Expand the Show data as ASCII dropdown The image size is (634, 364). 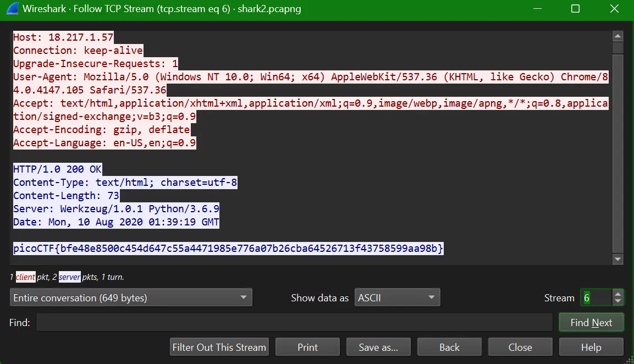[x=397, y=298]
